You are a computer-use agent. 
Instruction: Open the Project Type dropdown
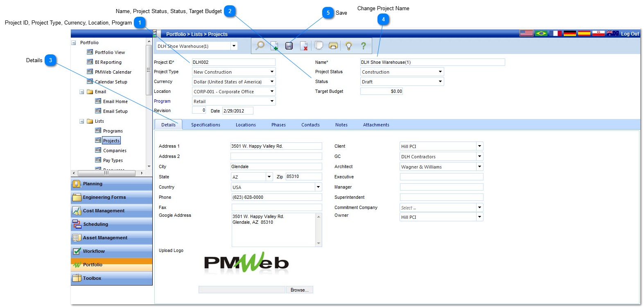[272, 72]
